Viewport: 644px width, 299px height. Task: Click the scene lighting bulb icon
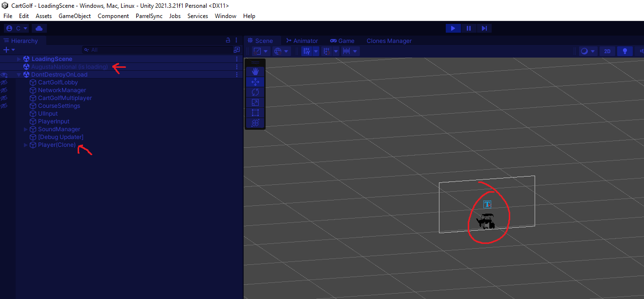point(624,51)
